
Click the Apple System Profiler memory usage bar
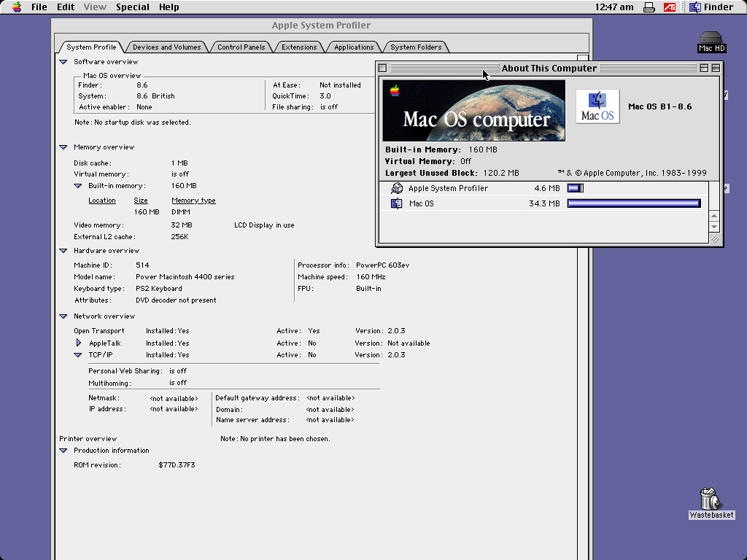[576, 189]
